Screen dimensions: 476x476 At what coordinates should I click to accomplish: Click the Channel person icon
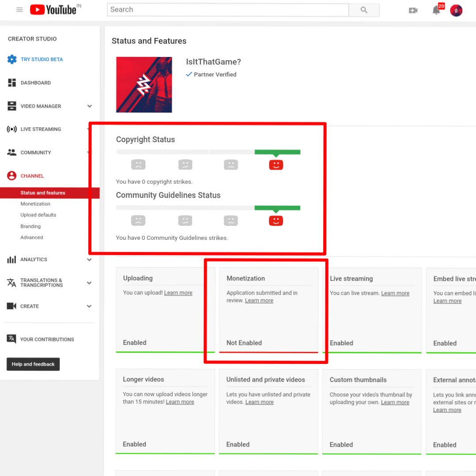(12, 175)
